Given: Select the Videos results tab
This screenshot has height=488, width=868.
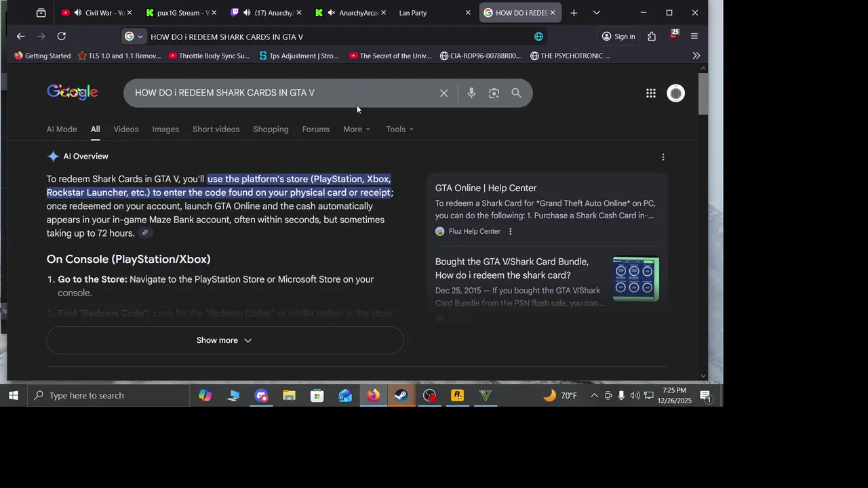Looking at the screenshot, I should point(126,129).
